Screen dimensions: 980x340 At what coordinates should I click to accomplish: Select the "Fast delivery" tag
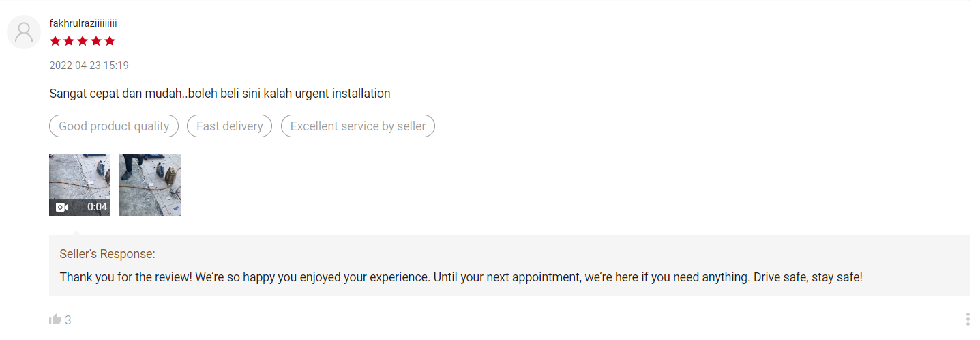tap(229, 126)
